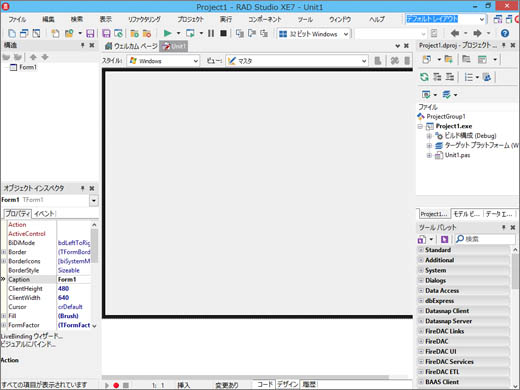Click category filter icon in Tool Palette
The width and height of the screenshot is (520, 390).
tap(422, 239)
